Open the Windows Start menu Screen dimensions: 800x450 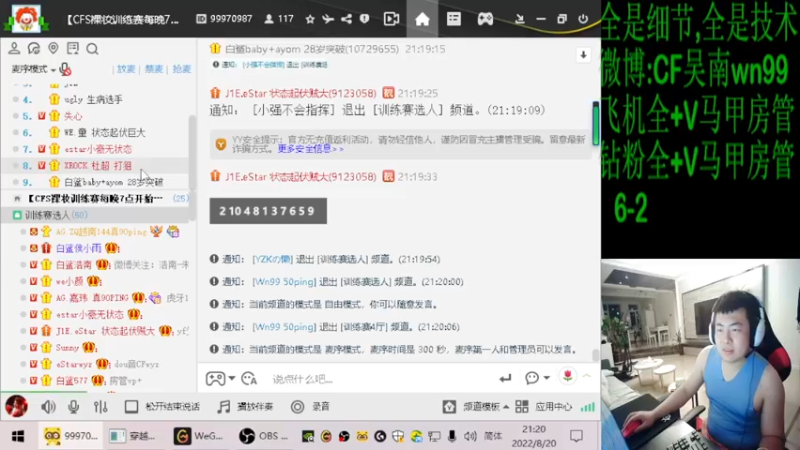pyautogui.click(x=18, y=436)
